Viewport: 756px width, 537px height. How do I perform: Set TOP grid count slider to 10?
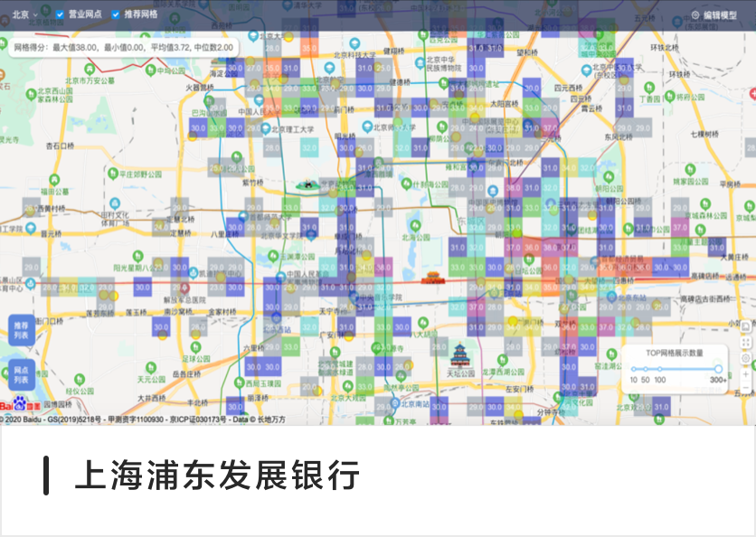click(x=634, y=369)
